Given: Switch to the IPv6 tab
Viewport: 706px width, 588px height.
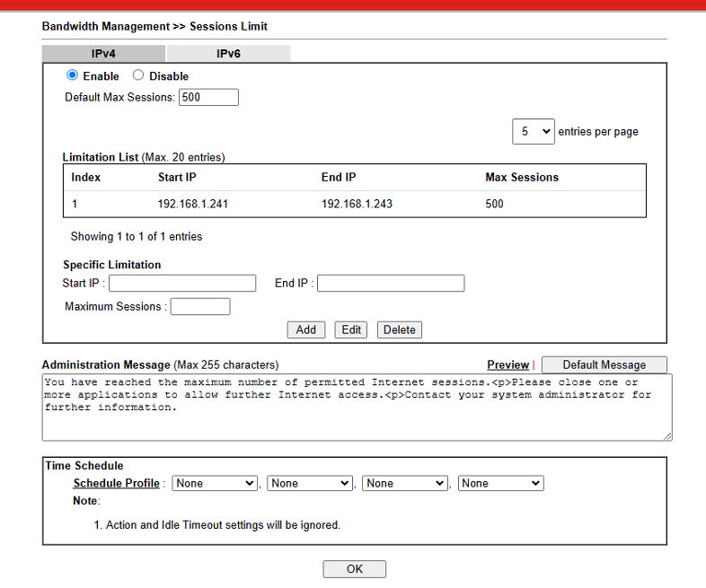Looking at the screenshot, I should 228,54.
